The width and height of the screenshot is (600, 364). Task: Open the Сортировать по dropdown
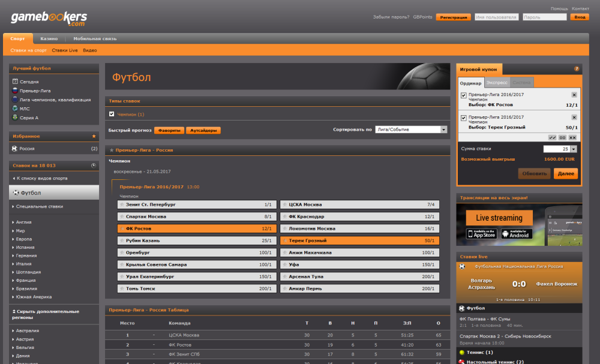[411, 130]
